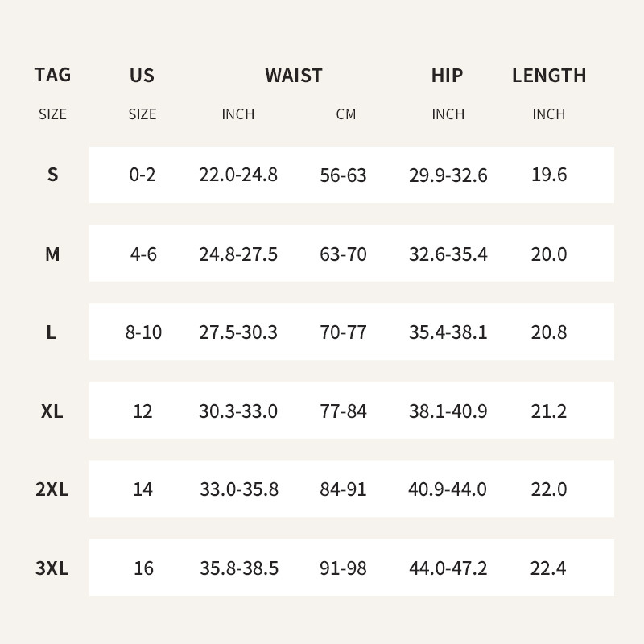
Task: Click the WAIST column header
Action: [294, 76]
